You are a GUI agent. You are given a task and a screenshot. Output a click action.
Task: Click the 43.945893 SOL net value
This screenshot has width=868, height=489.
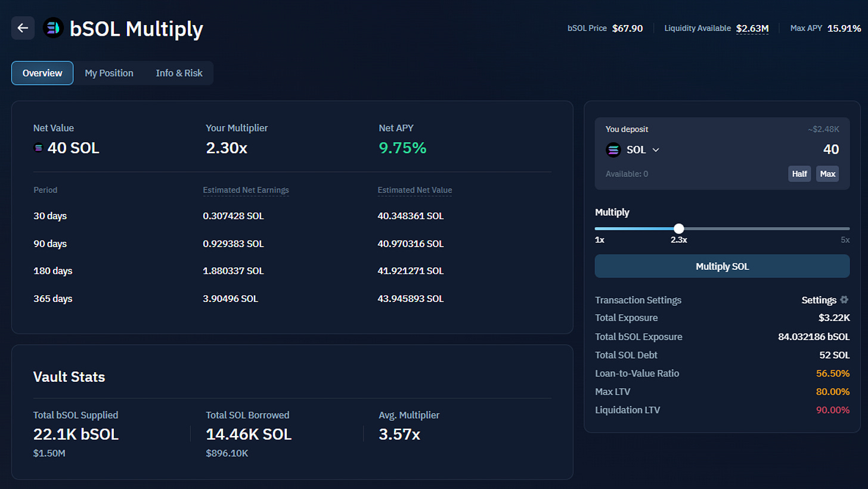(411, 298)
